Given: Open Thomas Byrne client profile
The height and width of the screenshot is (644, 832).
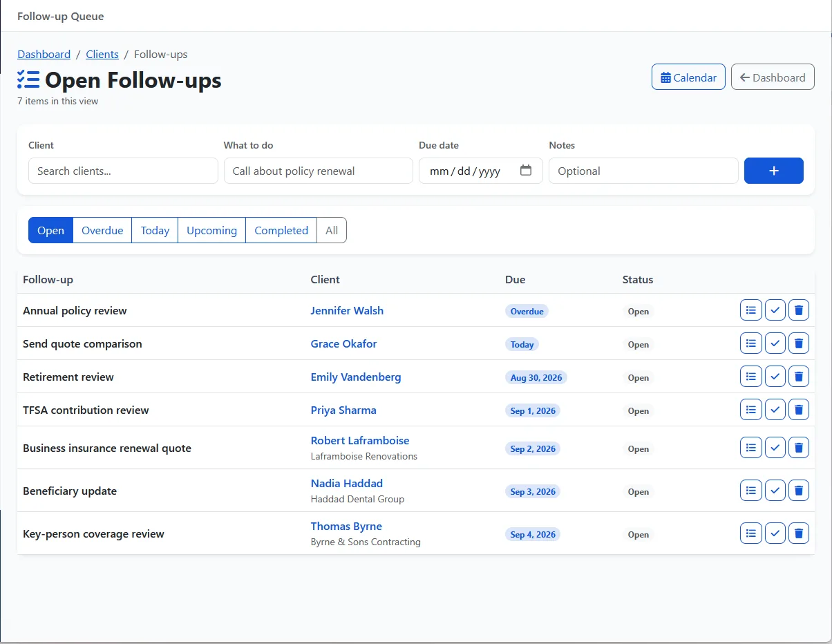Looking at the screenshot, I should pos(346,526).
